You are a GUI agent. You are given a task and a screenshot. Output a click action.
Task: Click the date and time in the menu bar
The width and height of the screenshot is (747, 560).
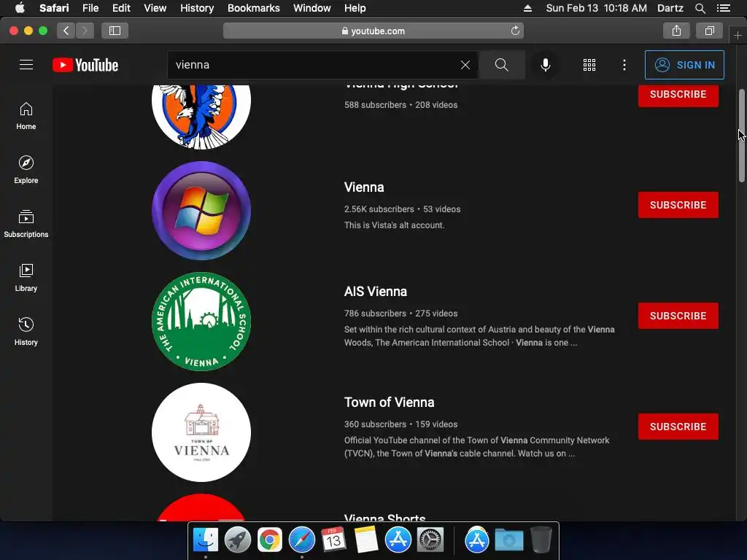coord(596,8)
